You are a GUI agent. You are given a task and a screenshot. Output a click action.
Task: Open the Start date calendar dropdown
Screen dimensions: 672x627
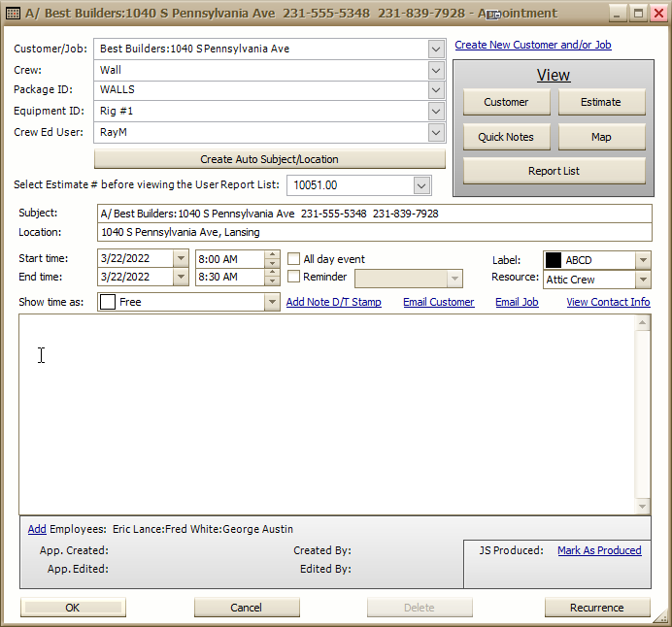[x=181, y=259]
